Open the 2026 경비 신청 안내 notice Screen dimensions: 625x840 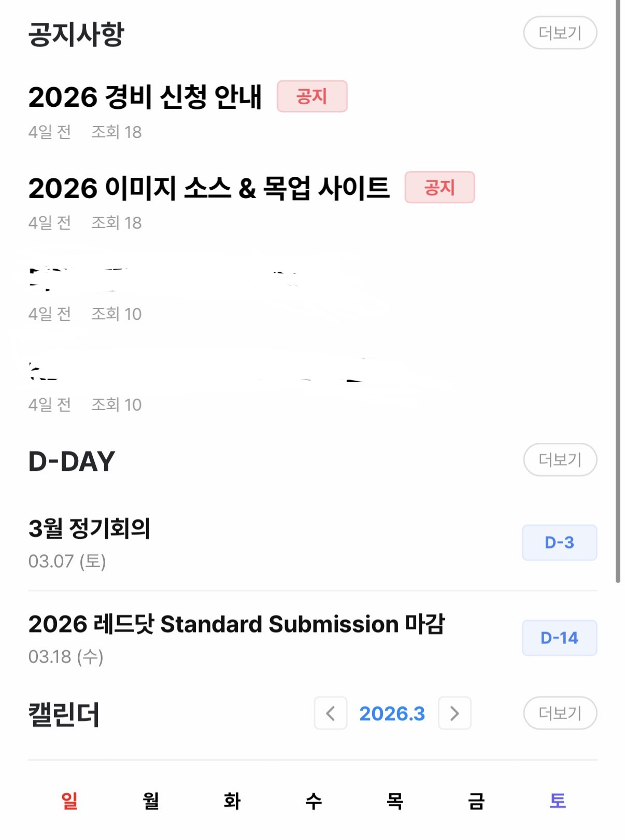[145, 97]
